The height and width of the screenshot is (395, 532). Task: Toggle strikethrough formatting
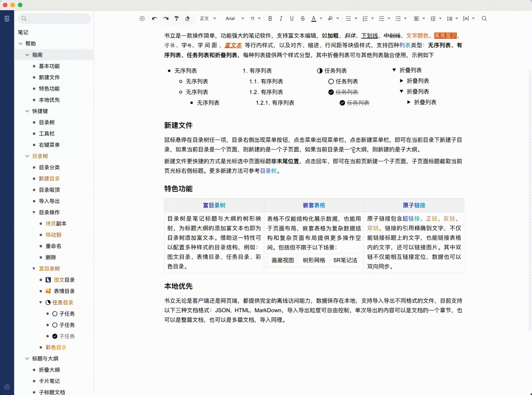pyautogui.click(x=303, y=18)
